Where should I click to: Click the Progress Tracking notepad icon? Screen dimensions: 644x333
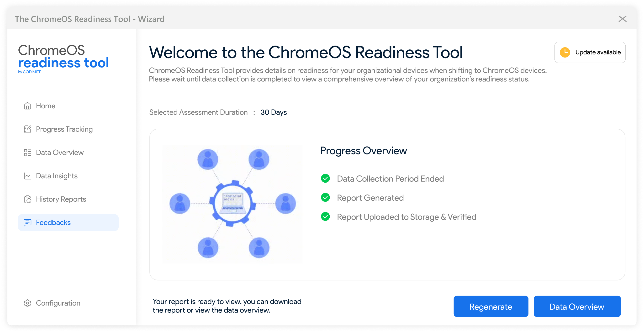click(27, 129)
